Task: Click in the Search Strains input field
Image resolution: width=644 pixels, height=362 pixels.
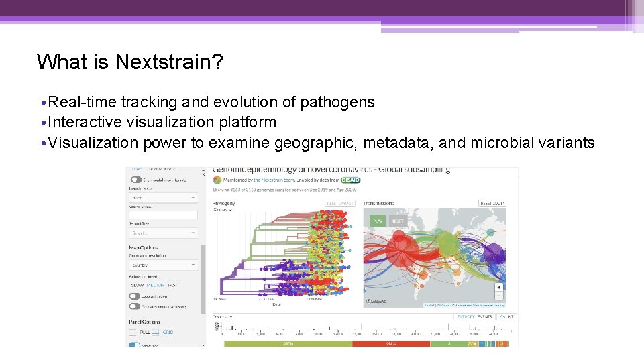Action: pos(164,215)
